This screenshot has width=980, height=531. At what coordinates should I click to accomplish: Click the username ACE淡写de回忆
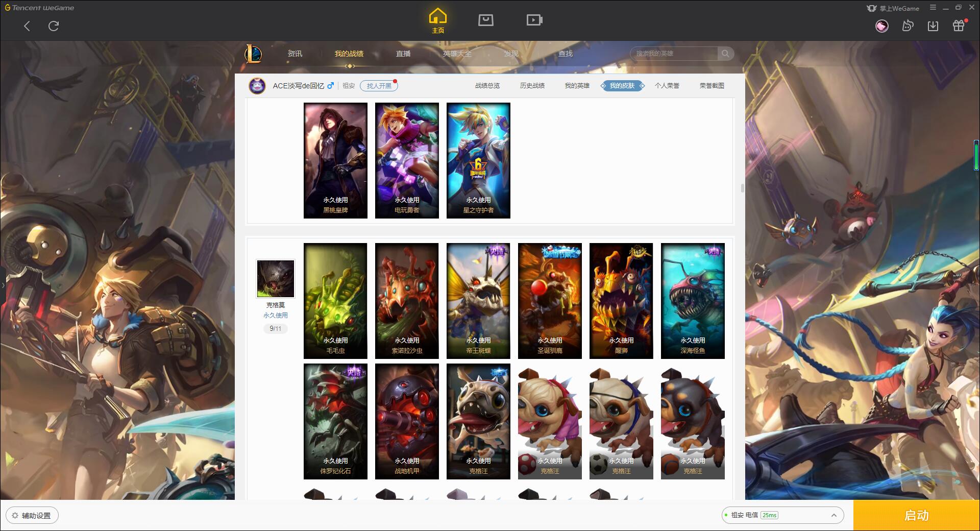[x=298, y=86]
